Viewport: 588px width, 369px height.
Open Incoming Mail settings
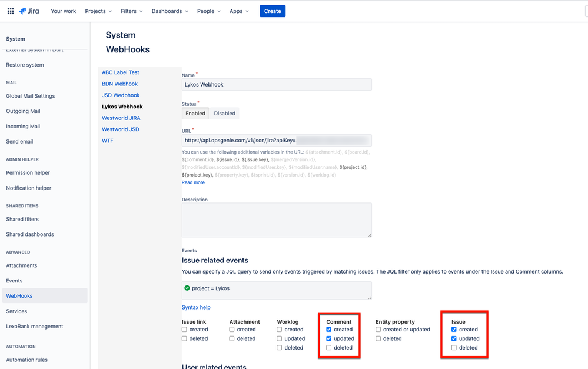pyautogui.click(x=23, y=127)
